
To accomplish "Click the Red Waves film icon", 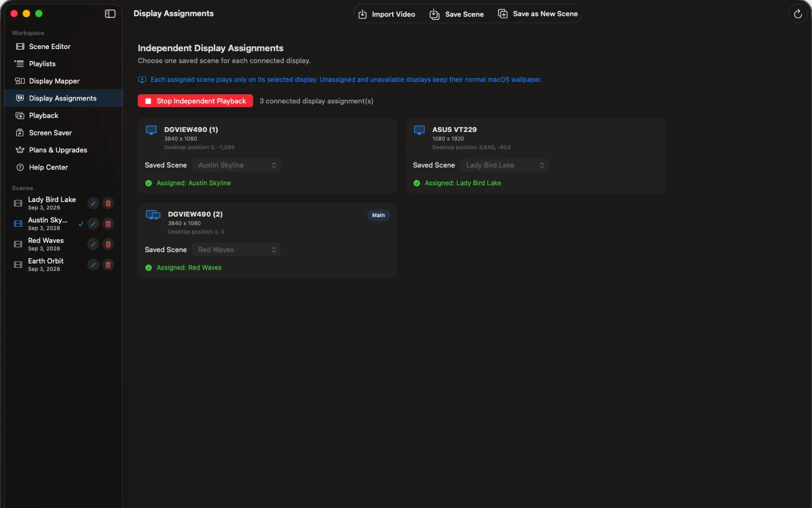I will click(18, 244).
